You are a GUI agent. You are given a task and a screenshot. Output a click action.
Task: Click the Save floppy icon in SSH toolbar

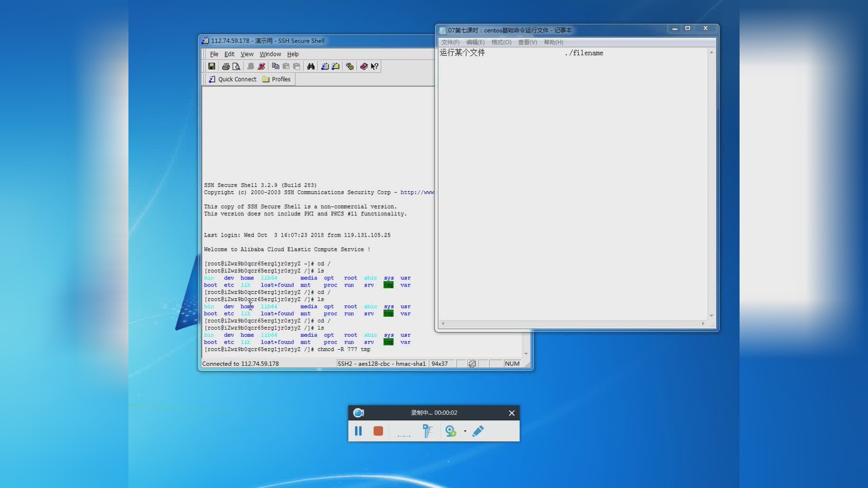pos(212,66)
